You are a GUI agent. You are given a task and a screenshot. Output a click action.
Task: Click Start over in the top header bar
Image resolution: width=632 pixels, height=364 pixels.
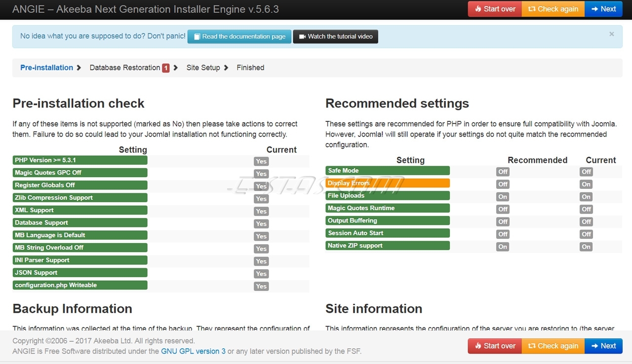(x=495, y=9)
